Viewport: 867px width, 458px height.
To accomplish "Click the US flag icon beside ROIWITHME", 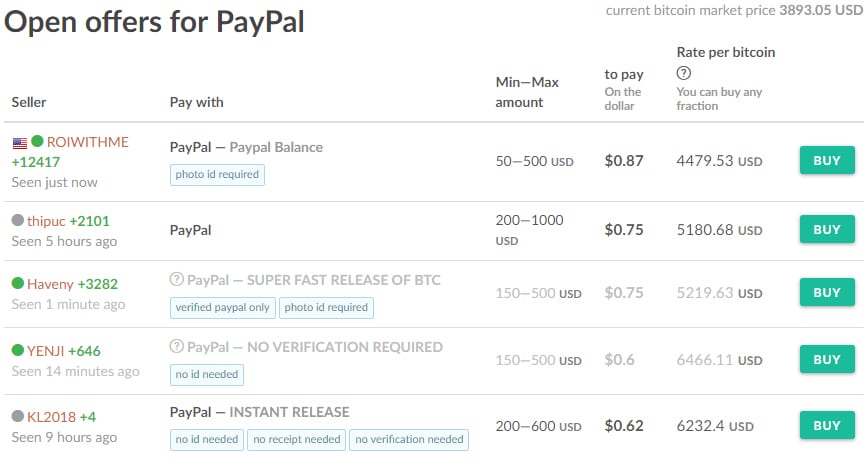I will coord(19,142).
